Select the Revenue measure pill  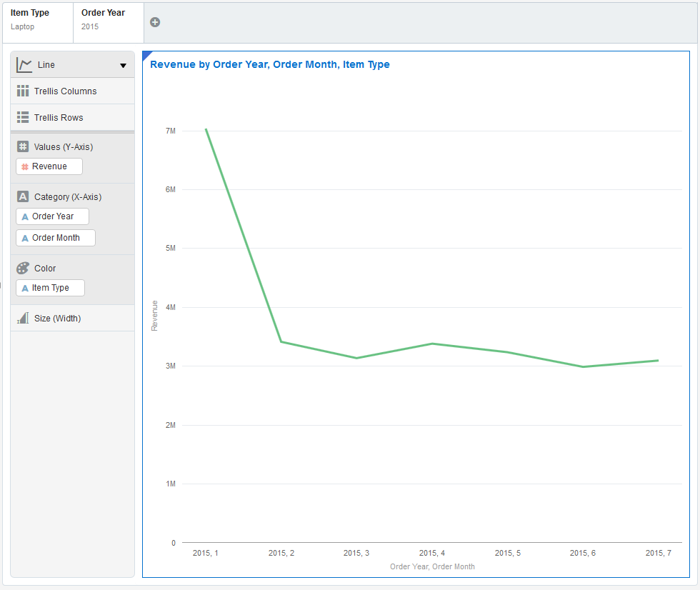coord(49,166)
